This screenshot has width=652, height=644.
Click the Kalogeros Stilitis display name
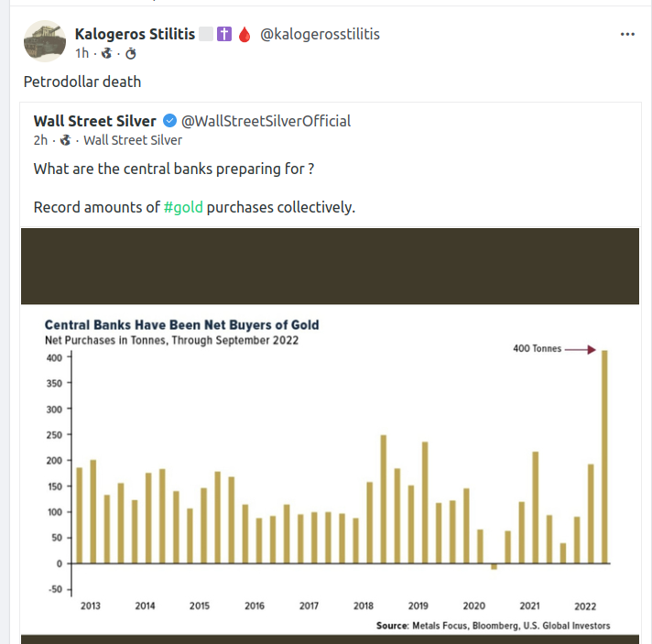coord(135,34)
